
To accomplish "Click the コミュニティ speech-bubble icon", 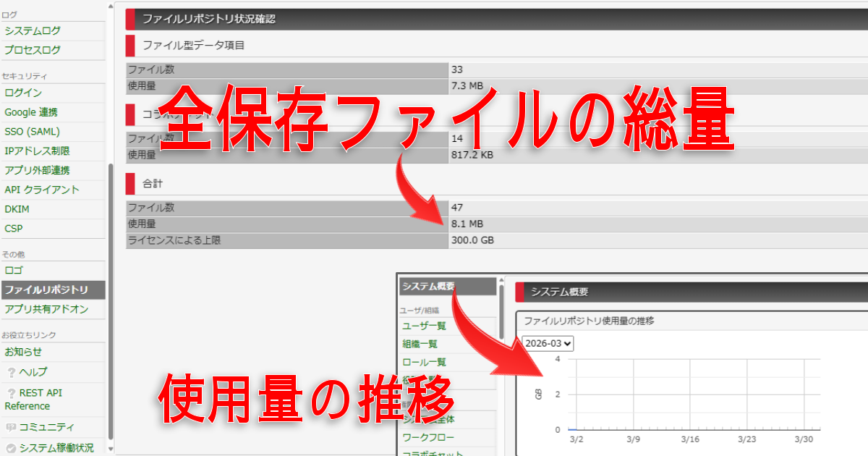I will [x=11, y=428].
